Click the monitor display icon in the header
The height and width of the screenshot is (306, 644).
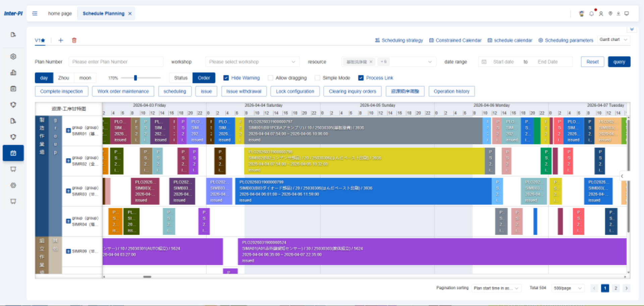(x=627, y=13)
